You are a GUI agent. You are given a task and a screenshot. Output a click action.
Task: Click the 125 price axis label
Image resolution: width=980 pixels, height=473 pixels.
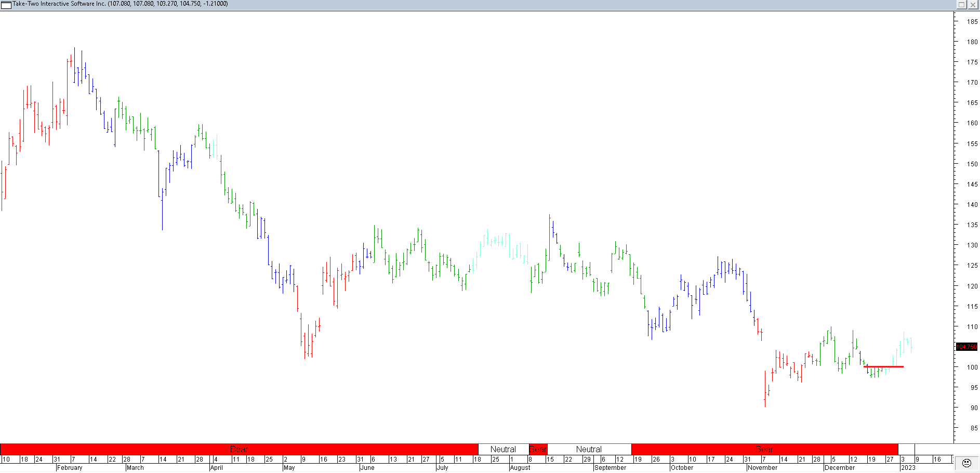click(972, 266)
